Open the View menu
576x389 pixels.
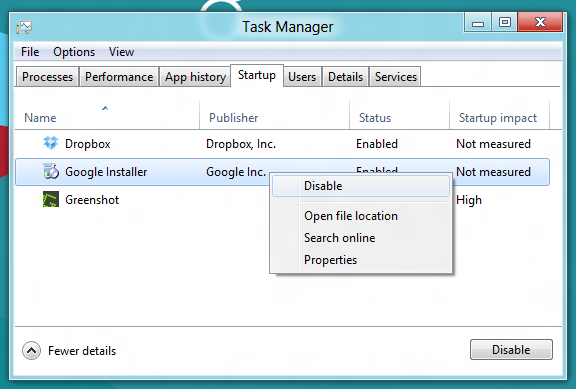click(x=121, y=52)
